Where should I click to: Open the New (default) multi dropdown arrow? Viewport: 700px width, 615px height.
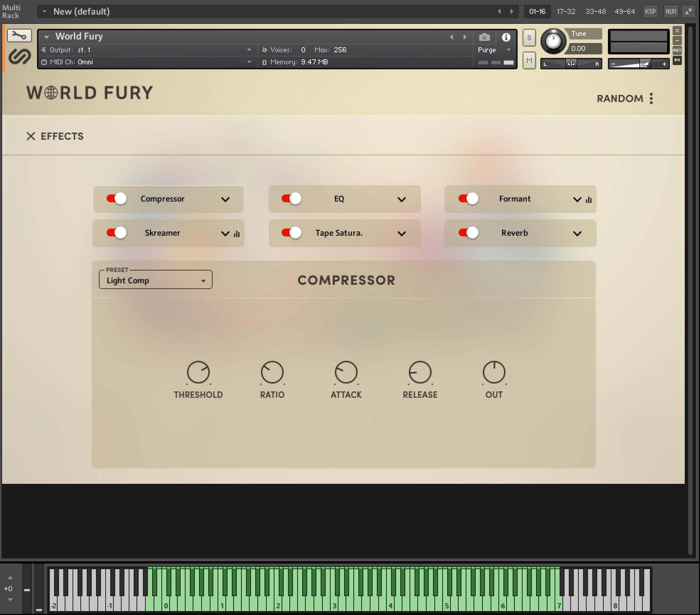click(44, 11)
